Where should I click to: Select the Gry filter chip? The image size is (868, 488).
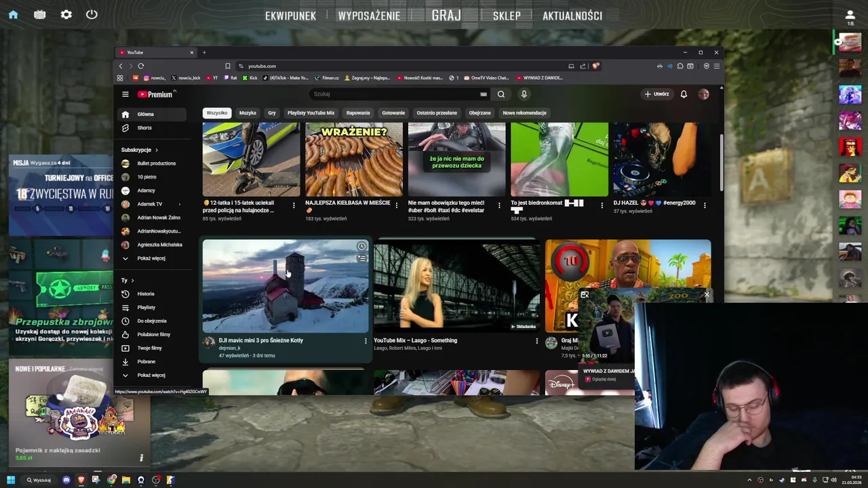pos(272,113)
